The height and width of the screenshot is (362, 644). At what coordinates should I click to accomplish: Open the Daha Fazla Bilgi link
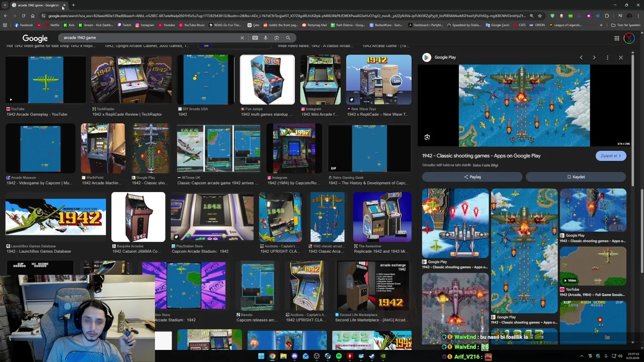click(x=485, y=165)
